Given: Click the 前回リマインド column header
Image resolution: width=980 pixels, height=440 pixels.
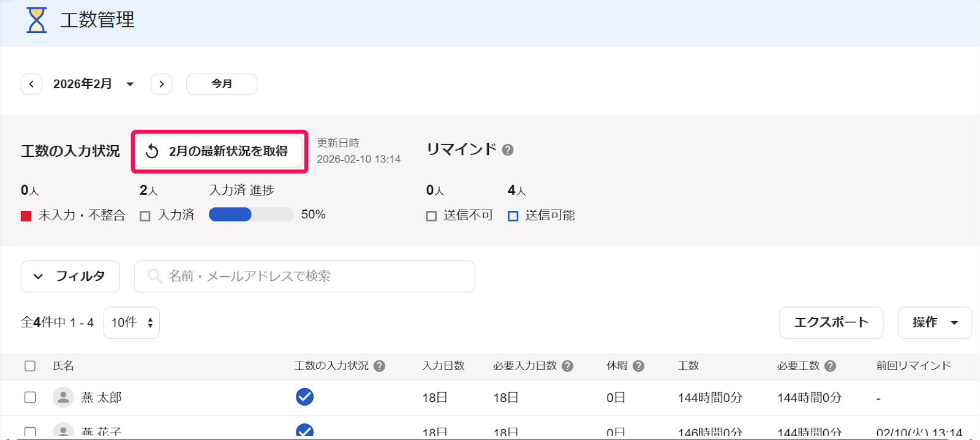Looking at the screenshot, I should (x=913, y=366).
